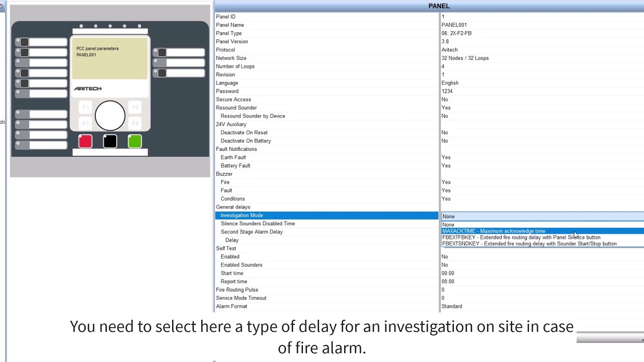Click the red button on panel image
The width and height of the screenshot is (644, 362).
click(x=85, y=141)
